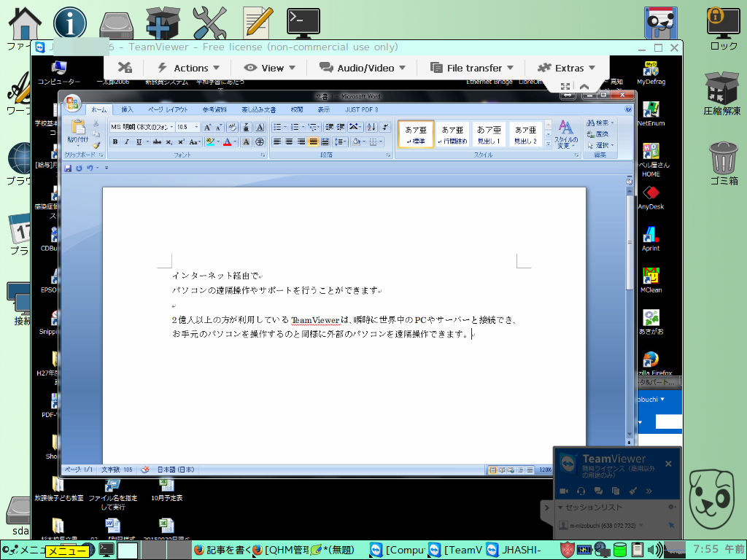The width and height of the screenshot is (747, 560).
Task: Click the TeamViewer panel file copy icon
Action: 615,491
